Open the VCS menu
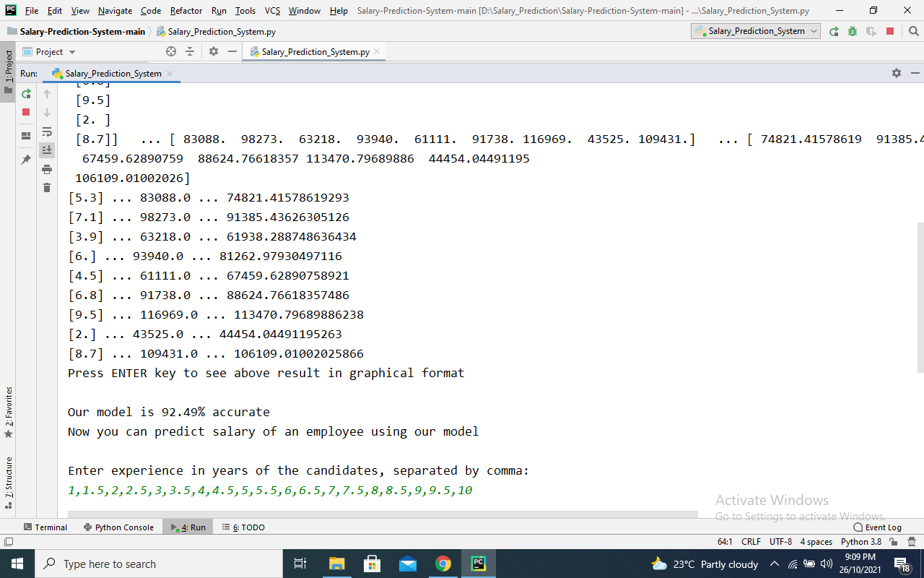Screen dimensions: 924x578 point(272,11)
